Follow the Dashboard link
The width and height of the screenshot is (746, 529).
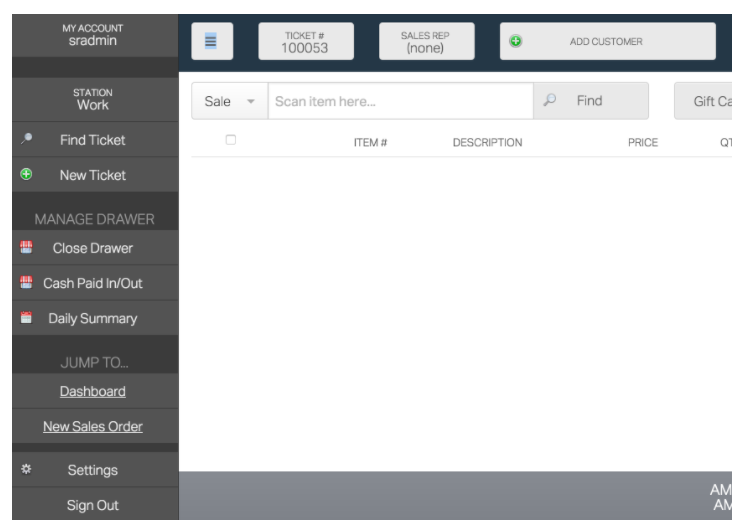pos(92,391)
